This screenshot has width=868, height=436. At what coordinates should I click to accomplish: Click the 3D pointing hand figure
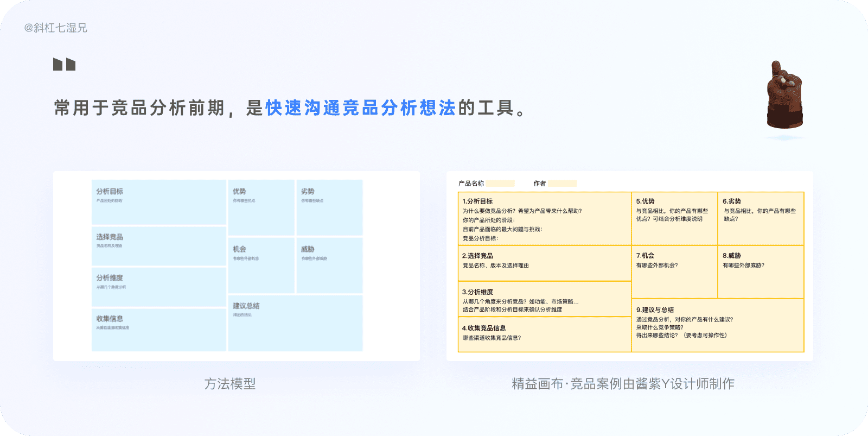[x=784, y=96]
